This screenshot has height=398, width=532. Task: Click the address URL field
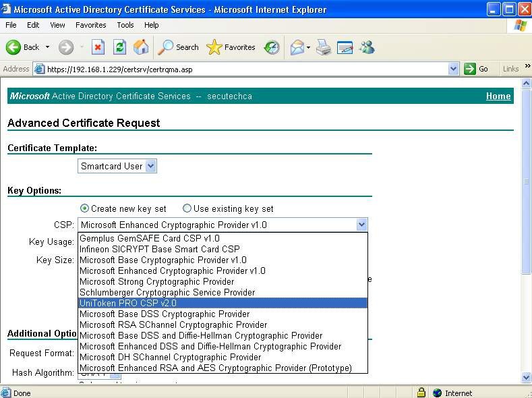246,69
